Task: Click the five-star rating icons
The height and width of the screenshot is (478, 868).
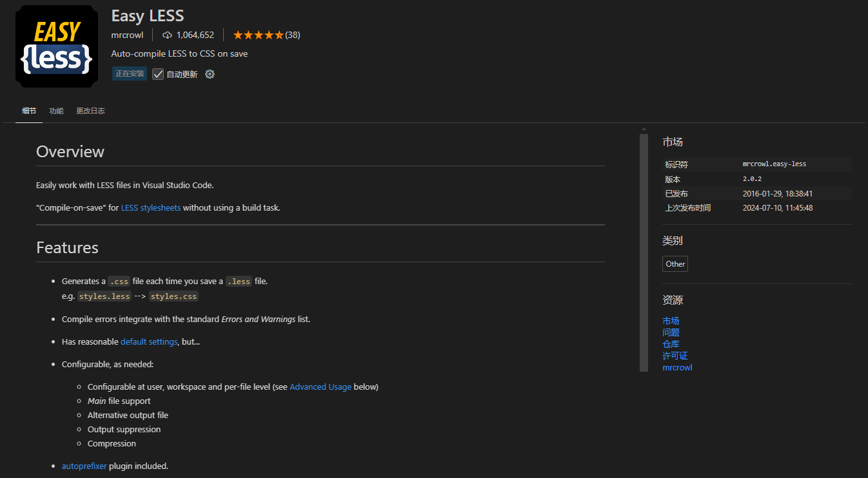Action: coord(258,35)
